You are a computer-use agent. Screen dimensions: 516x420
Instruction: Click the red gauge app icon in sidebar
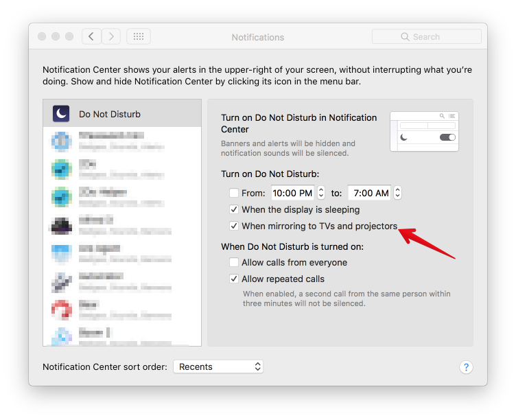tap(62, 310)
